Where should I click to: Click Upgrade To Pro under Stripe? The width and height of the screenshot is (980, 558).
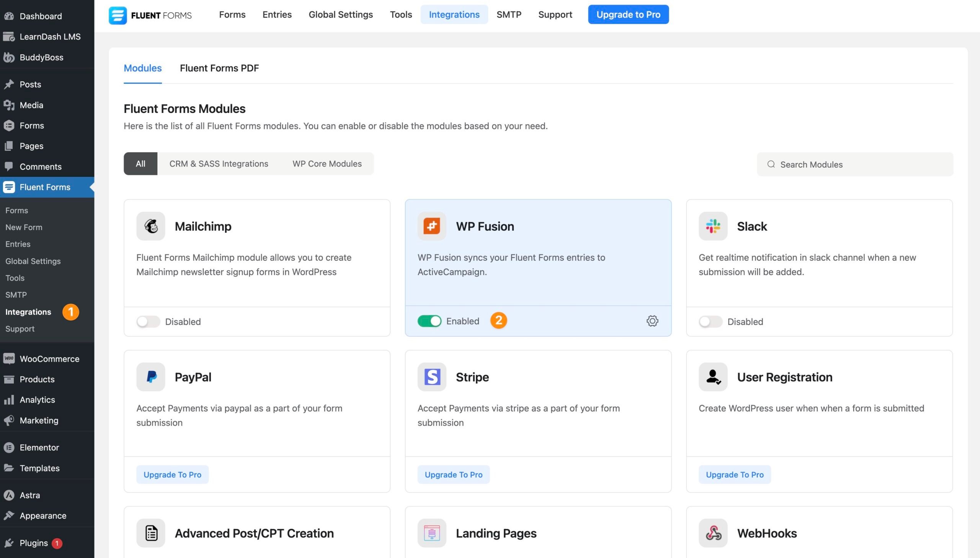453,475
